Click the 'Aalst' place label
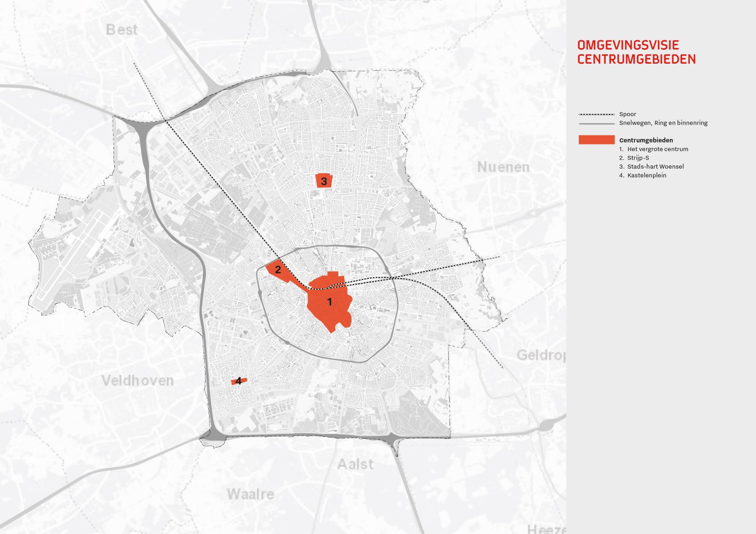756x534 pixels. [355, 464]
